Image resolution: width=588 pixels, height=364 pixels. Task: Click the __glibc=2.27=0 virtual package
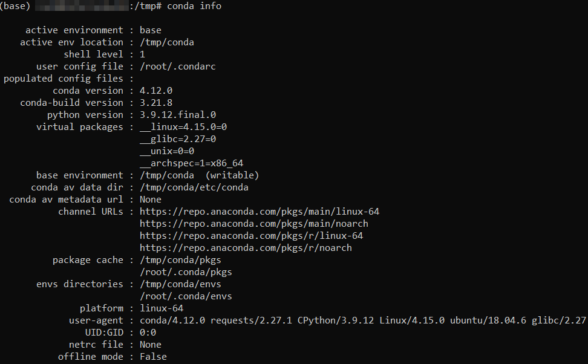[x=178, y=139]
